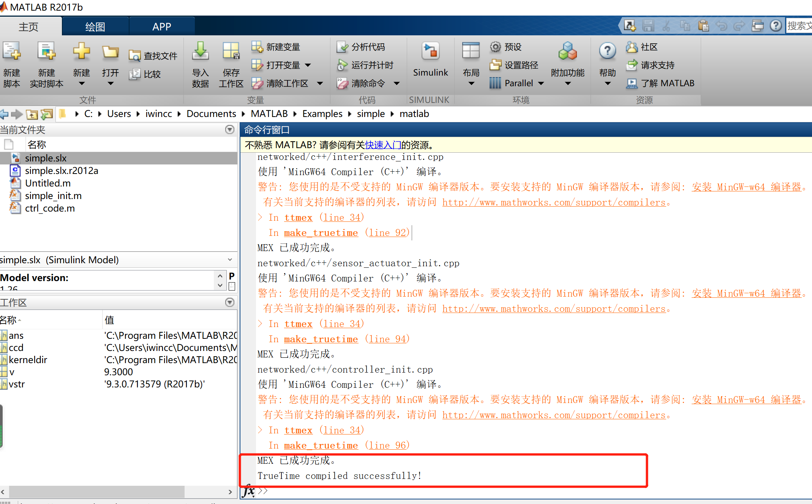Image resolution: width=812 pixels, height=504 pixels.
Task: Click New Variable (新建变量)
Action: (276, 47)
